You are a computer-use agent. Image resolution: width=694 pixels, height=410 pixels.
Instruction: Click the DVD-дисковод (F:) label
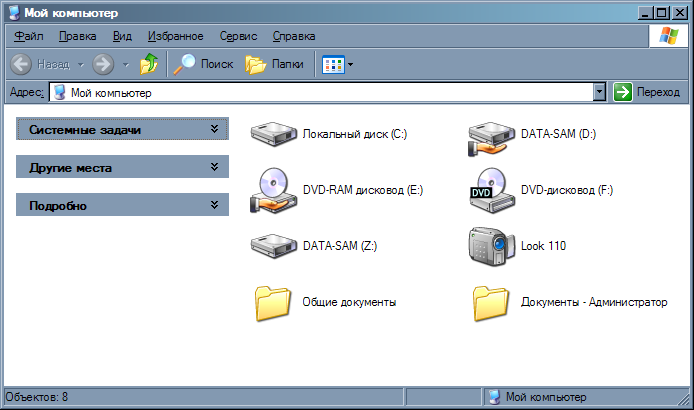pyautogui.click(x=567, y=190)
